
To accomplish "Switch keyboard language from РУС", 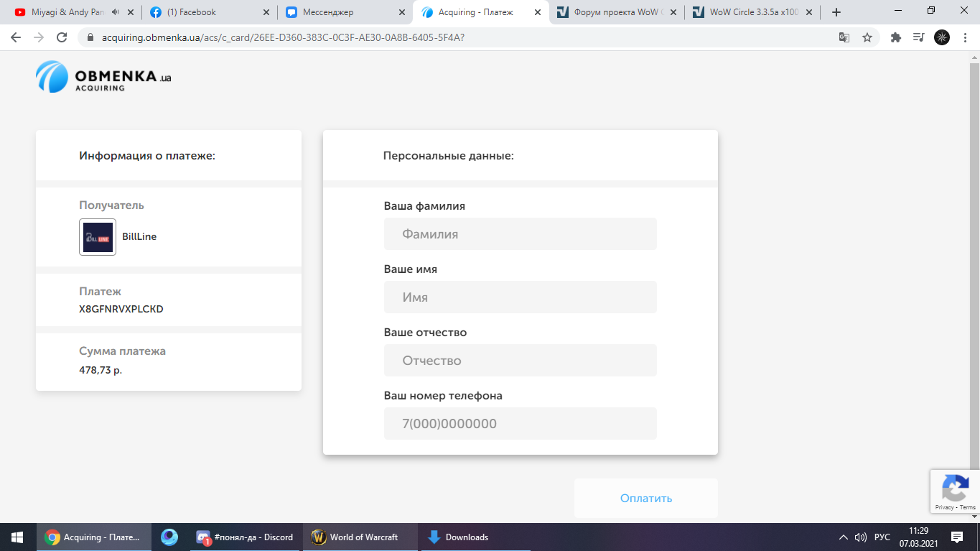I will coord(882,537).
